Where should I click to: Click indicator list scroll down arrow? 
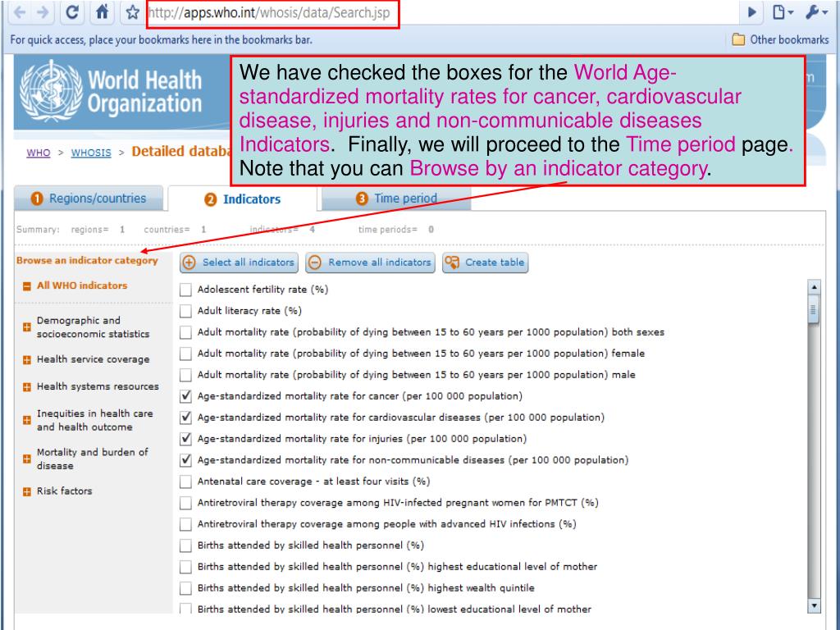click(814, 606)
